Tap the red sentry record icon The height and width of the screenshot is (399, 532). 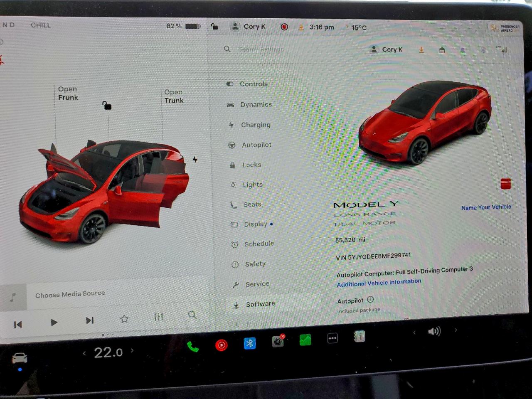click(x=284, y=27)
